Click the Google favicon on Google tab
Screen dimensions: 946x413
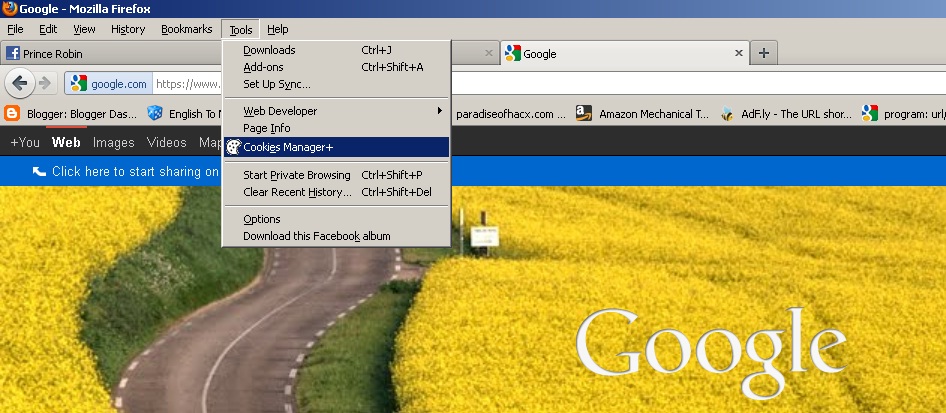[x=512, y=53]
